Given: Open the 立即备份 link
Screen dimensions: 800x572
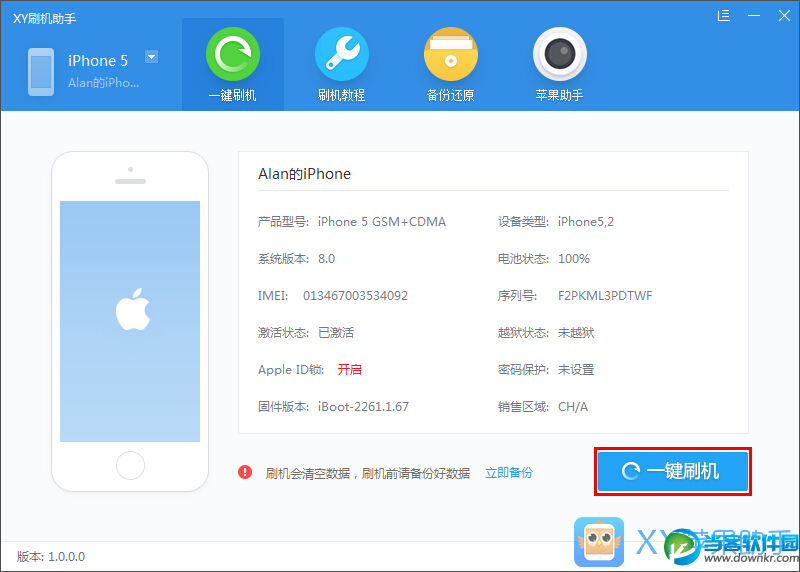Looking at the screenshot, I should coord(509,473).
